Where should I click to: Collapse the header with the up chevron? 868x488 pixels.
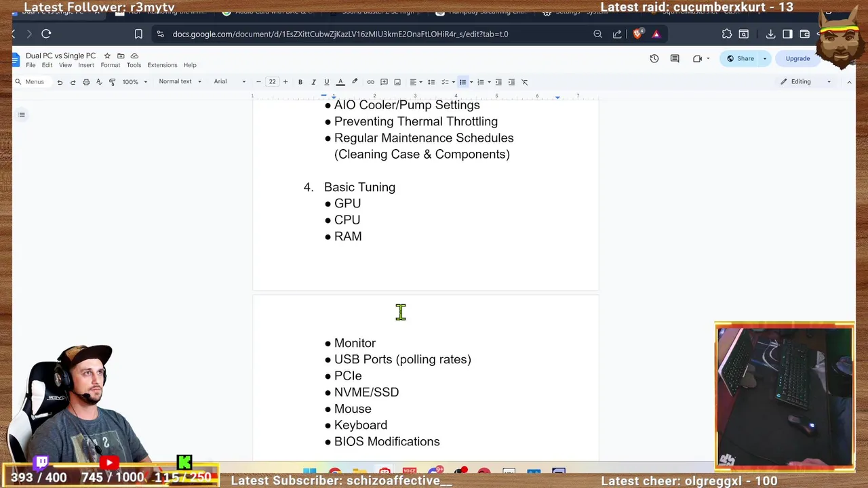click(x=849, y=82)
